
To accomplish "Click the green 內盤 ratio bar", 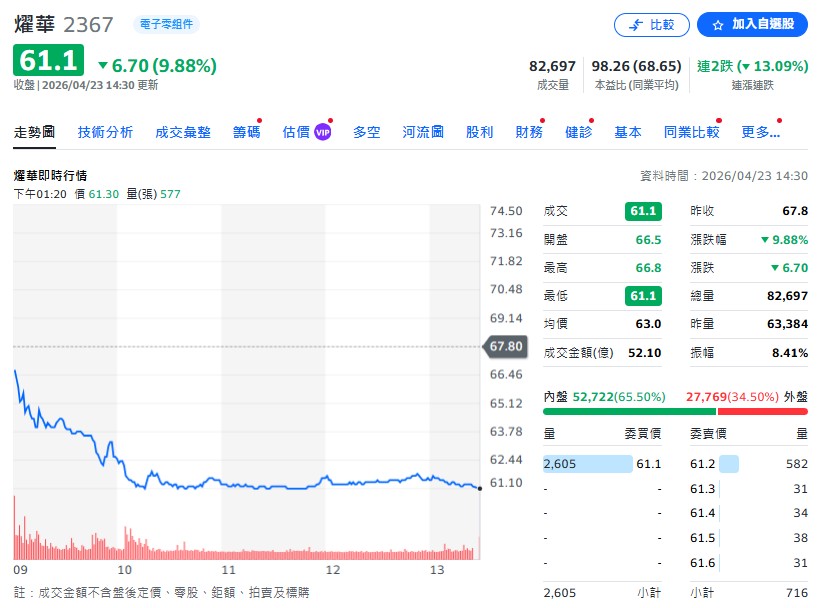I will 628,411.
